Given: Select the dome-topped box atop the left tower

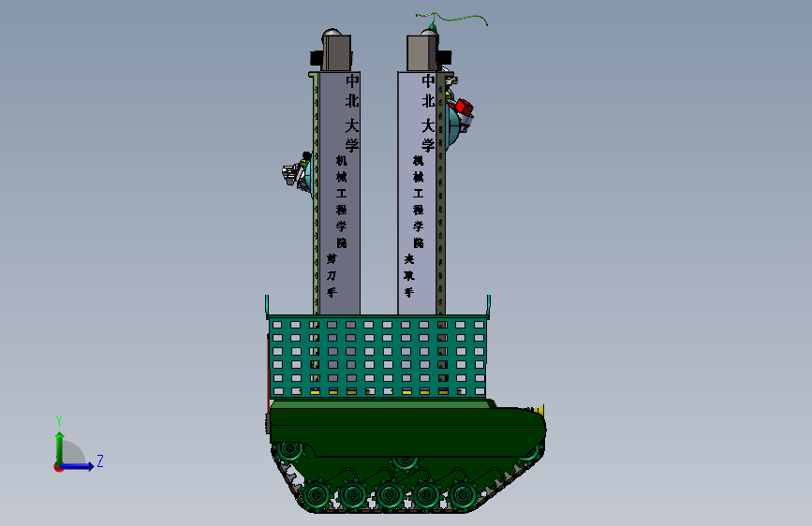Looking at the screenshot, I should coord(335,51).
